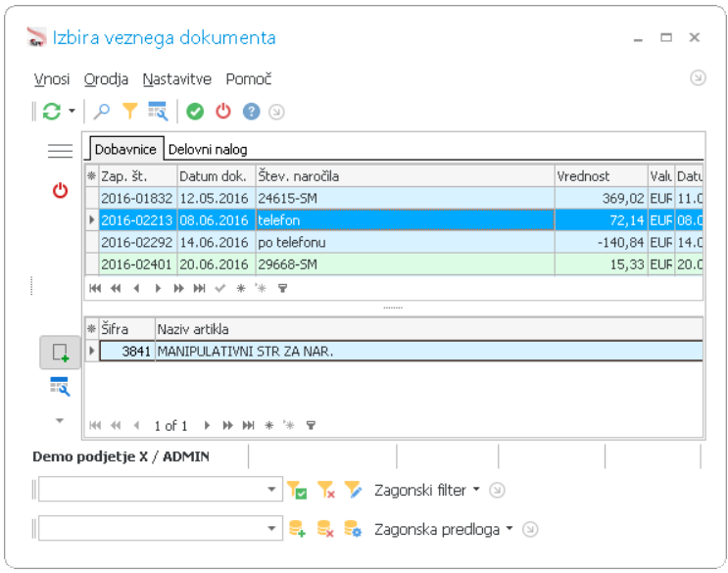The height and width of the screenshot is (573, 728).
Task: Select row 2016-02292
Action: coord(394,242)
